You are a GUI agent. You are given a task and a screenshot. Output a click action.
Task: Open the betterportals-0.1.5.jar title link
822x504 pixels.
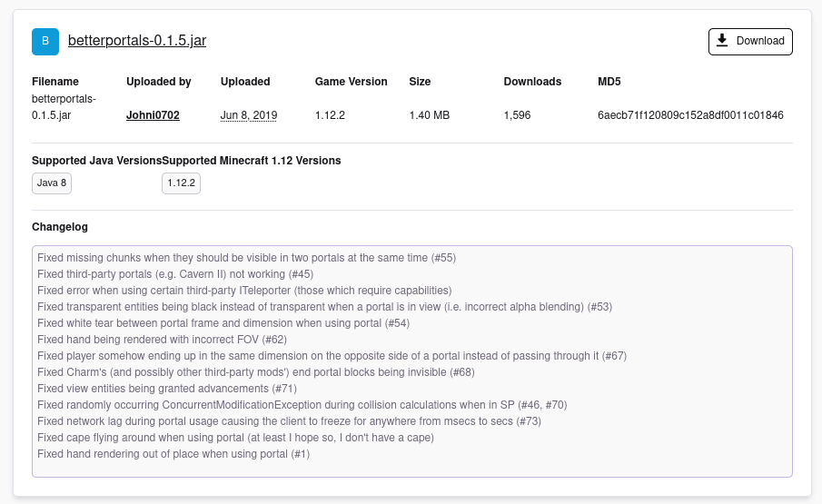click(137, 41)
